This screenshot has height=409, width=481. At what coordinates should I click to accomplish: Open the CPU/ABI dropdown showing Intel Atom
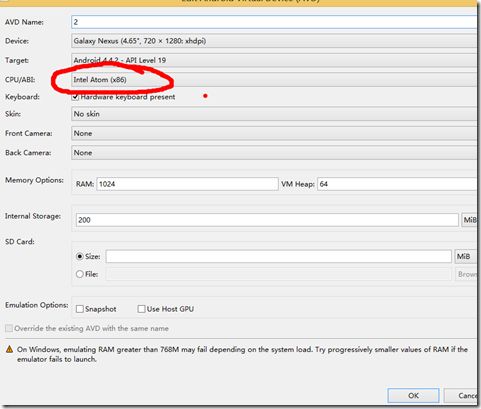click(x=274, y=80)
